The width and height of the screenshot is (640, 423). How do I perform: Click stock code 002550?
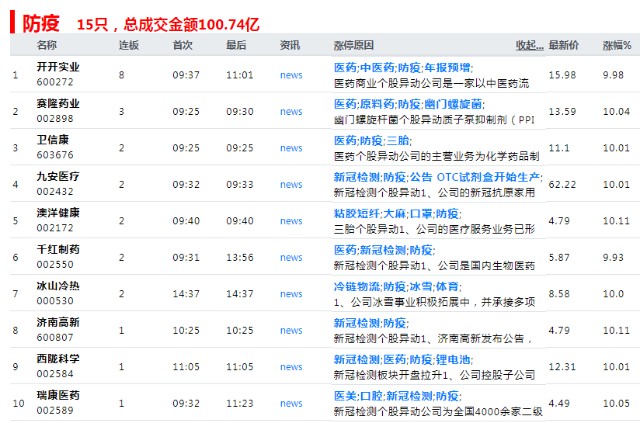pos(55,265)
